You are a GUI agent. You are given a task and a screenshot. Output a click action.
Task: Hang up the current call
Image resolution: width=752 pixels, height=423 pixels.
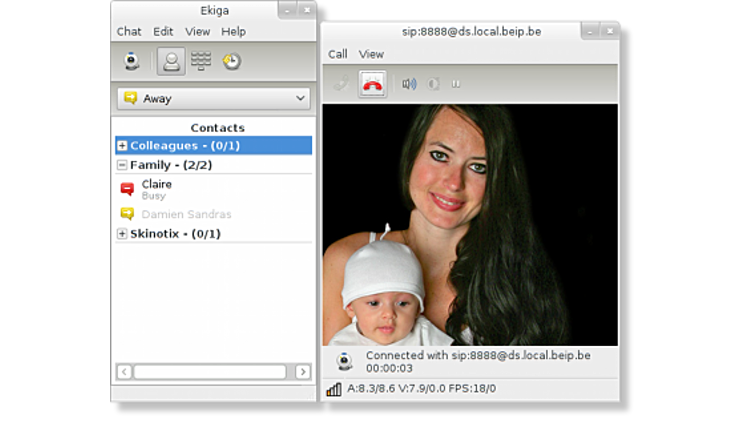point(372,84)
